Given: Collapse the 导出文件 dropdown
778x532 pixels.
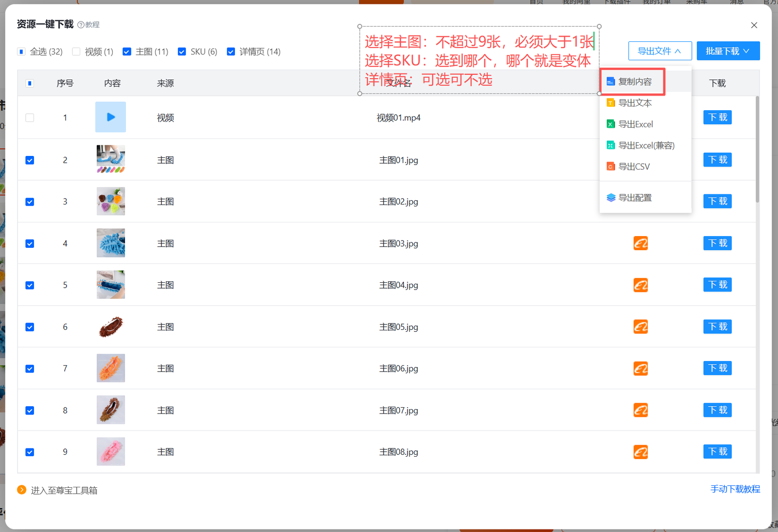Looking at the screenshot, I should click(660, 51).
